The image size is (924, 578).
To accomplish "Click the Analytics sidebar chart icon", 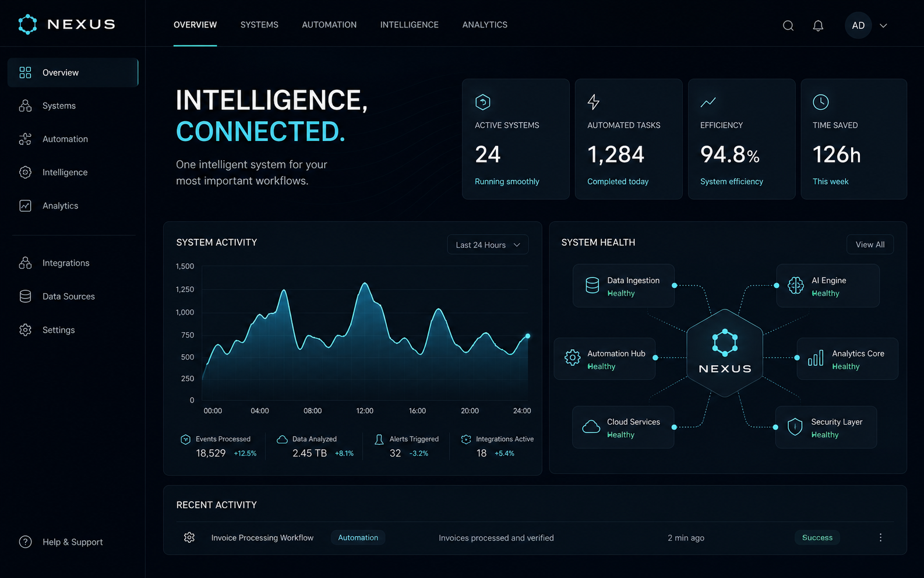I will (25, 206).
